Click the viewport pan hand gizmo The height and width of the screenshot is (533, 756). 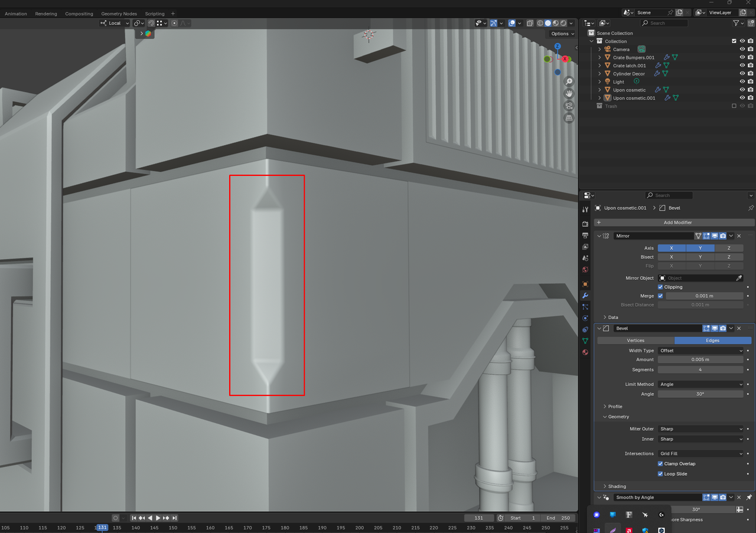[x=569, y=94]
